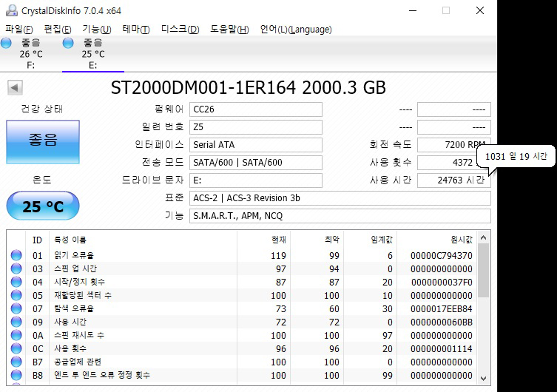The image size is (557, 392).
Task: Select the 시작/정지 횟수 attribute row
Action: tap(242, 282)
